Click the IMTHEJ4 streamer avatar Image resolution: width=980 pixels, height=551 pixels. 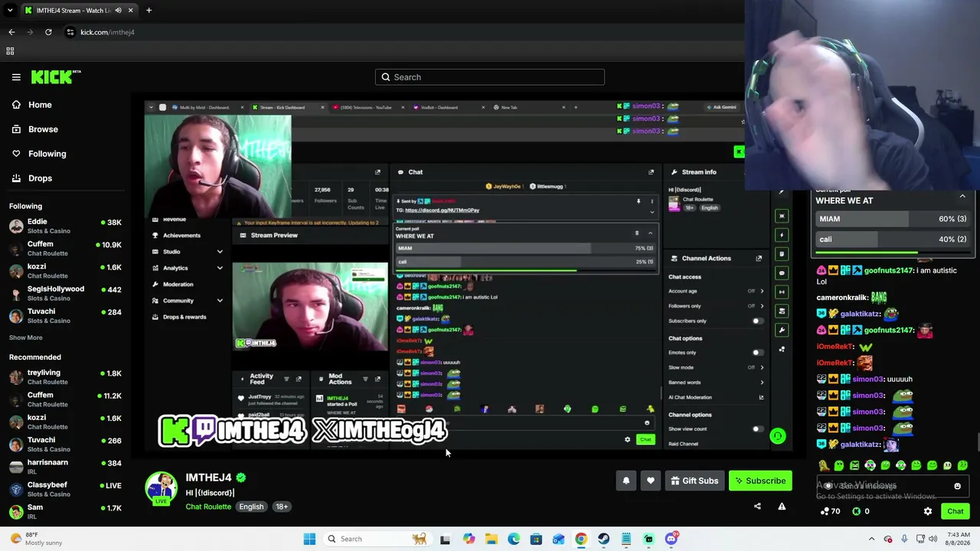pyautogui.click(x=161, y=488)
